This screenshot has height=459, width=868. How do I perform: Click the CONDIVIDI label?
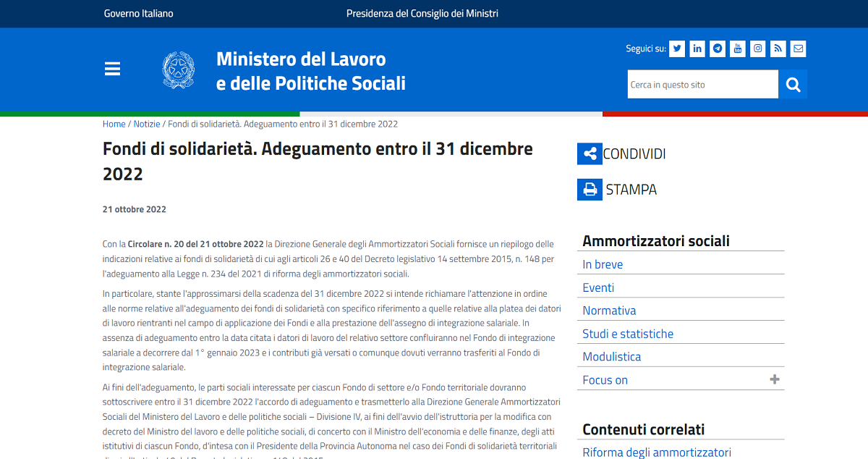click(x=634, y=153)
